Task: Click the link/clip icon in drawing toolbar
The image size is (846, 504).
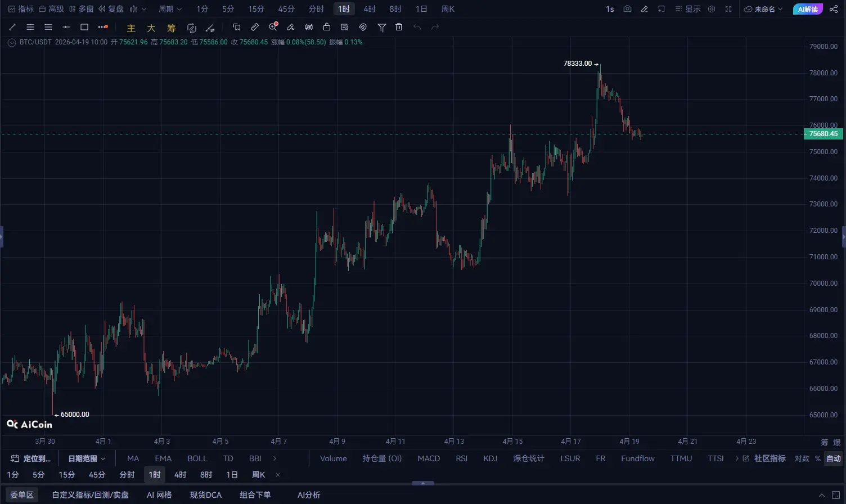Action: click(x=363, y=27)
